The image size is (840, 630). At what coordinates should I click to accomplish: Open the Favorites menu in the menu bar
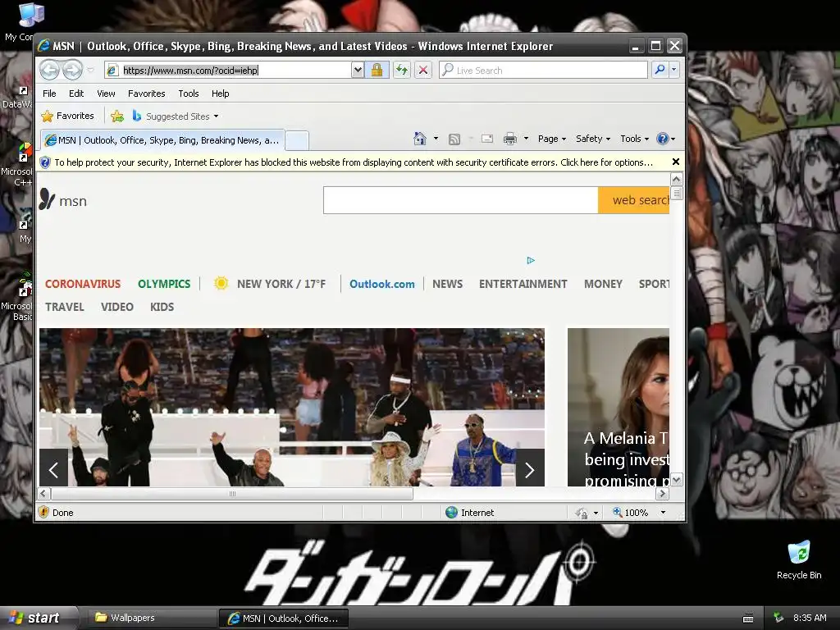pyautogui.click(x=146, y=94)
